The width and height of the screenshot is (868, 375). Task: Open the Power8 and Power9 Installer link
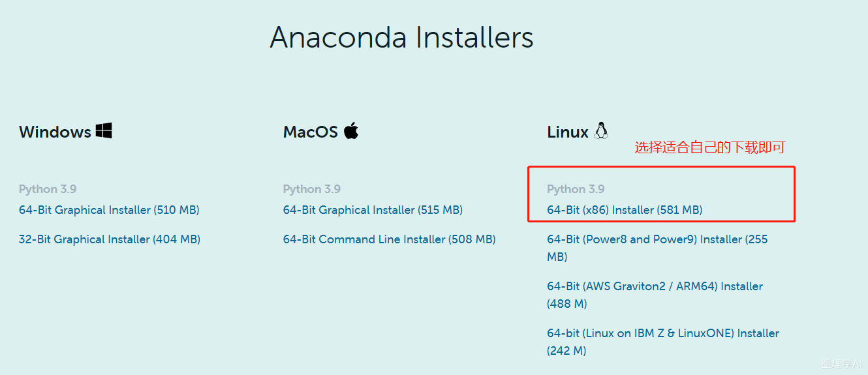point(657,240)
